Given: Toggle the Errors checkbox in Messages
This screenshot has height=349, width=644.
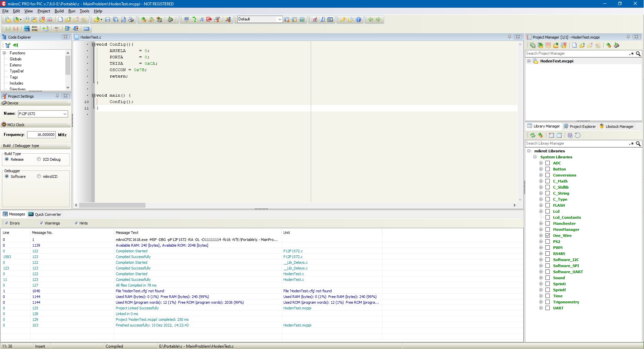Looking at the screenshot, I should pos(6,223).
